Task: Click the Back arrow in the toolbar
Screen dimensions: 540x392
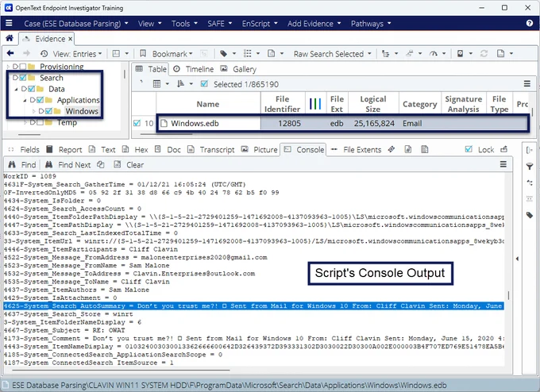Action: [10, 53]
